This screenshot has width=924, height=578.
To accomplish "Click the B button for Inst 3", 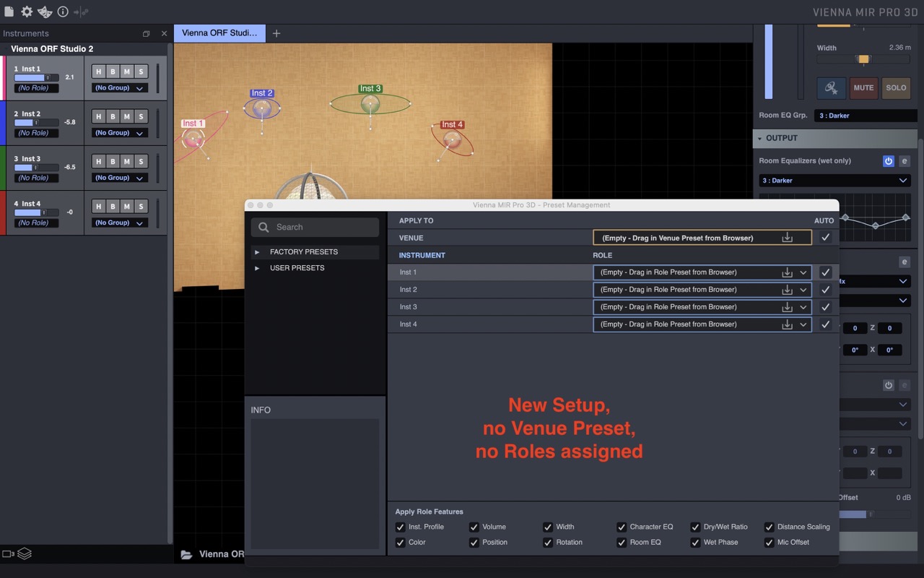I will pos(113,161).
